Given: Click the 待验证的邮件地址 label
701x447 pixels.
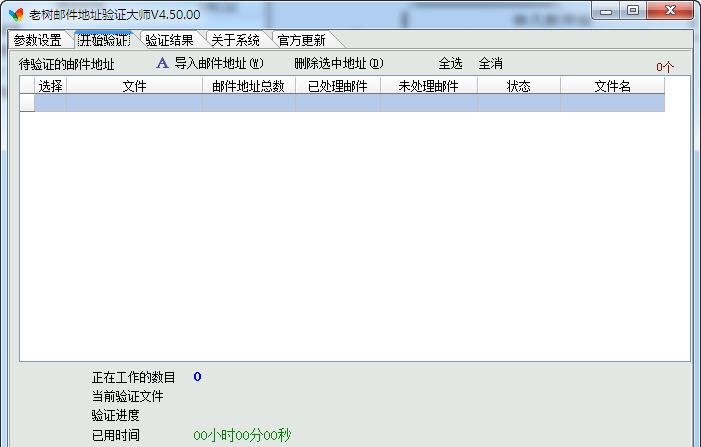Looking at the screenshot, I should [x=67, y=64].
